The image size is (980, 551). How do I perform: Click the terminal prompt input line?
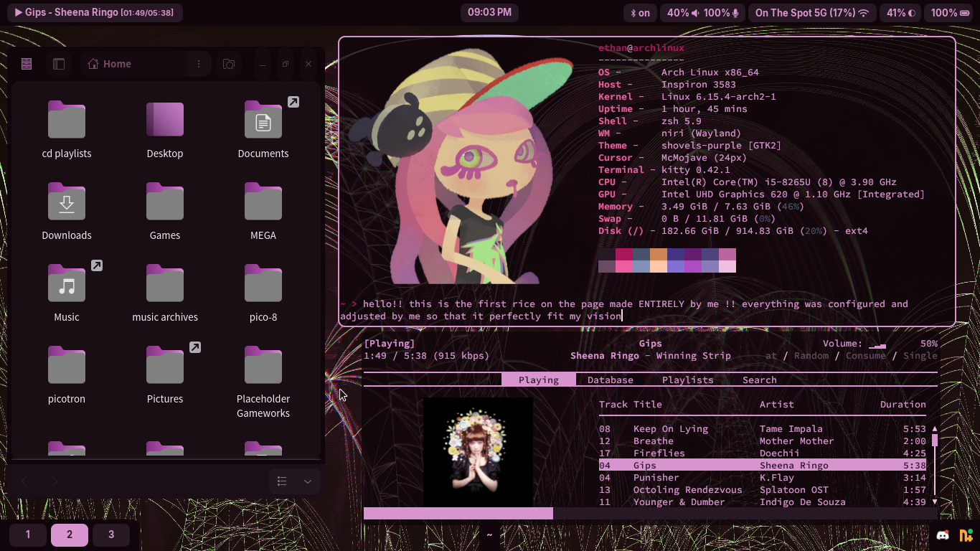[x=624, y=310]
